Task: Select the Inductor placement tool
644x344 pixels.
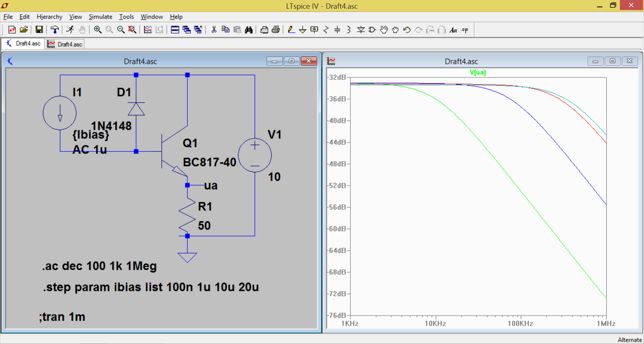Action: click(x=349, y=30)
